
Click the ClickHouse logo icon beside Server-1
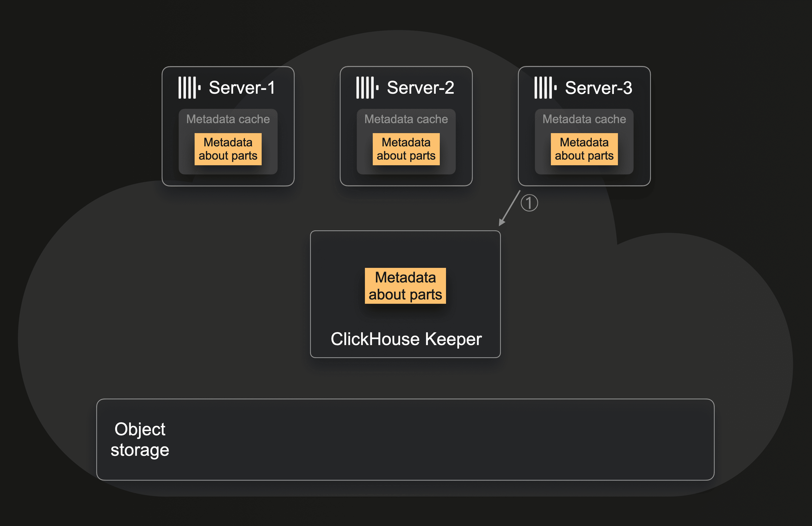coord(189,87)
